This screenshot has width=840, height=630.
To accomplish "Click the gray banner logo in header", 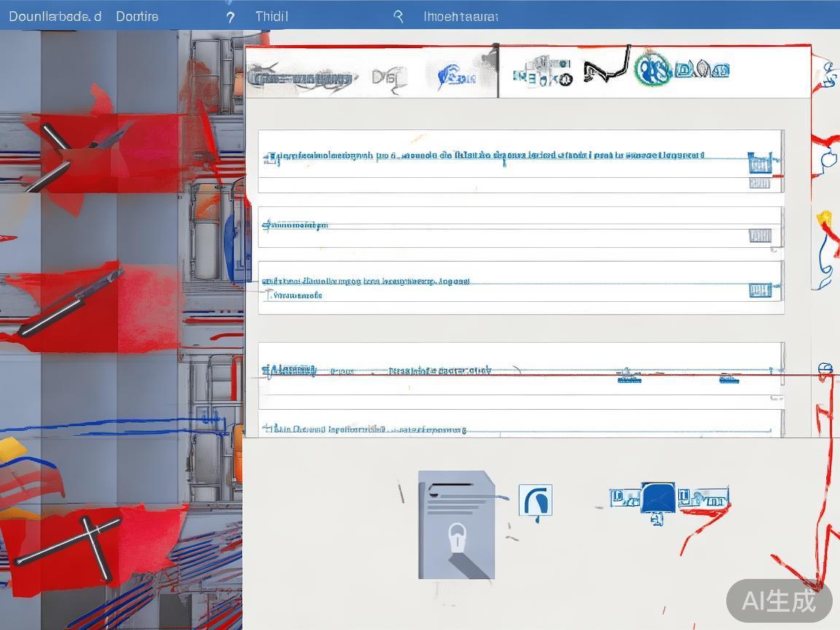I will point(300,77).
